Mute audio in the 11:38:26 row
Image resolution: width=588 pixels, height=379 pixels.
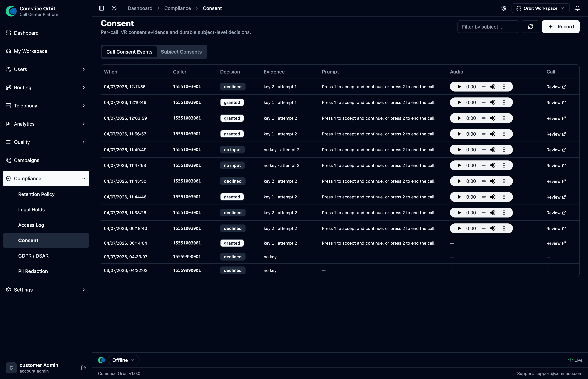tap(493, 213)
